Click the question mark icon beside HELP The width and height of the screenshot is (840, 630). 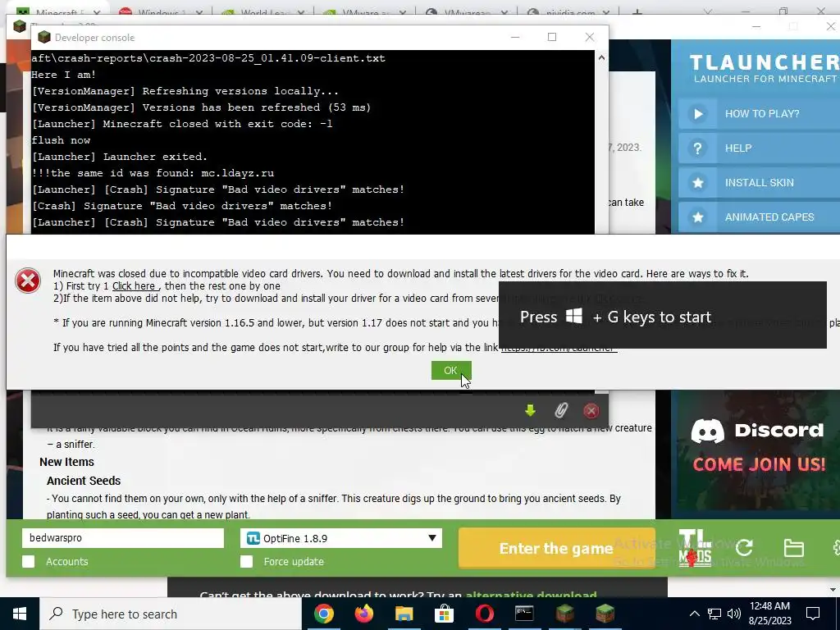697,148
